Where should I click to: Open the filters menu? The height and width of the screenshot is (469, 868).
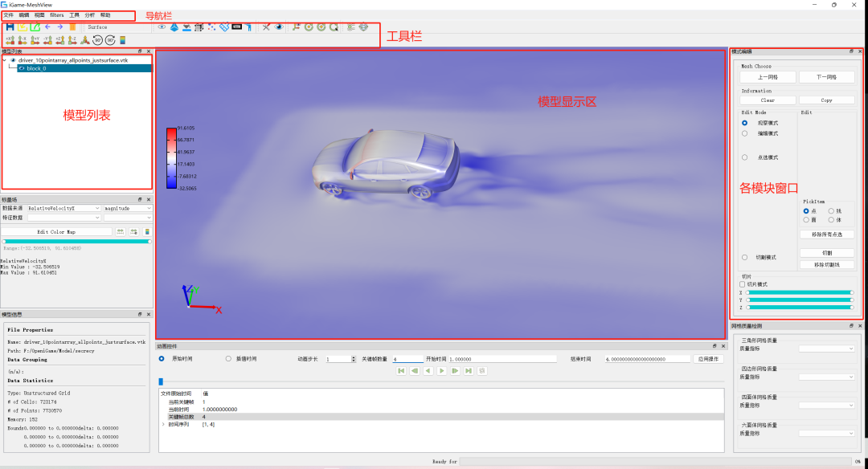pyautogui.click(x=57, y=15)
